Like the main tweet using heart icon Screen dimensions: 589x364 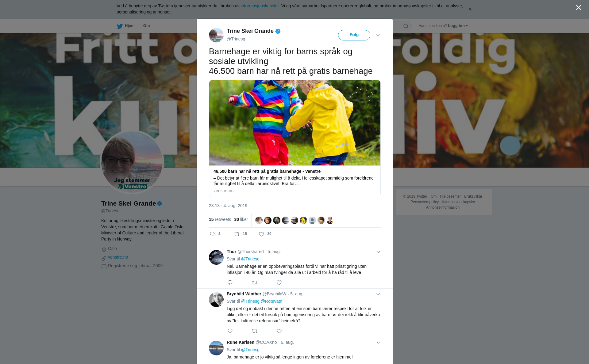click(261, 234)
